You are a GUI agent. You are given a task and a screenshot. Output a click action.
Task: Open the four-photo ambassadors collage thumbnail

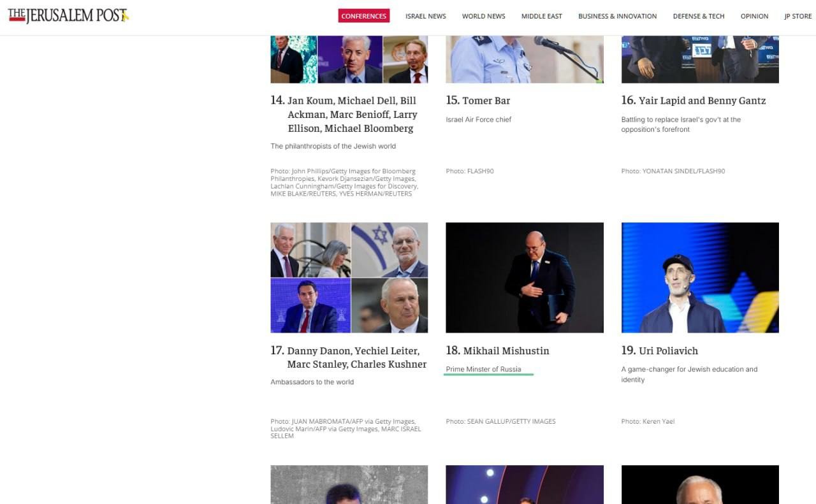(x=349, y=278)
